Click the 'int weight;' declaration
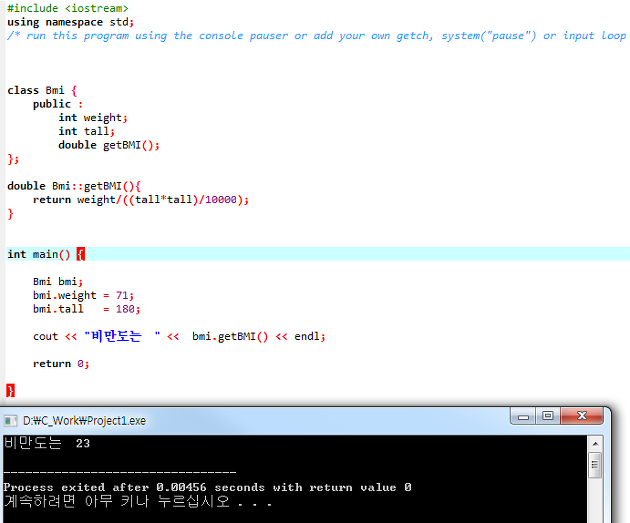 coord(93,118)
